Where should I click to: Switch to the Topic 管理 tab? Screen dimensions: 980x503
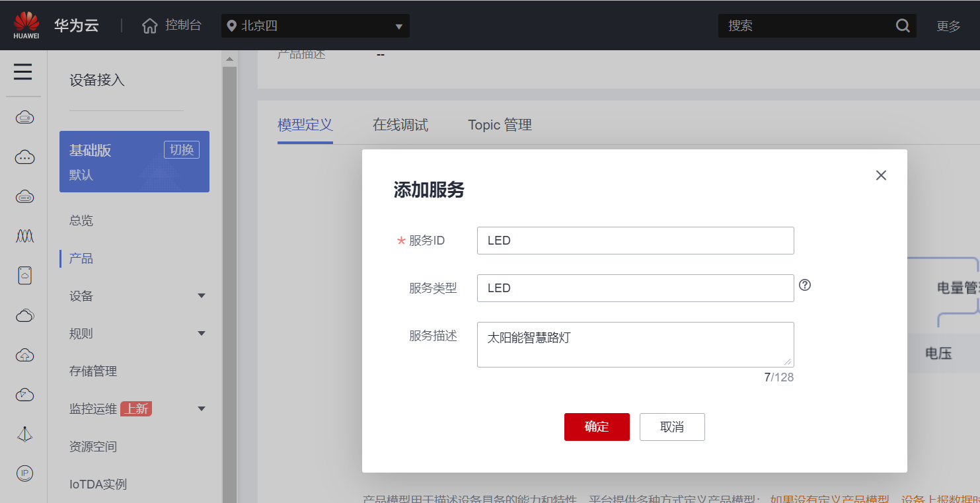click(x=500, y=125)
